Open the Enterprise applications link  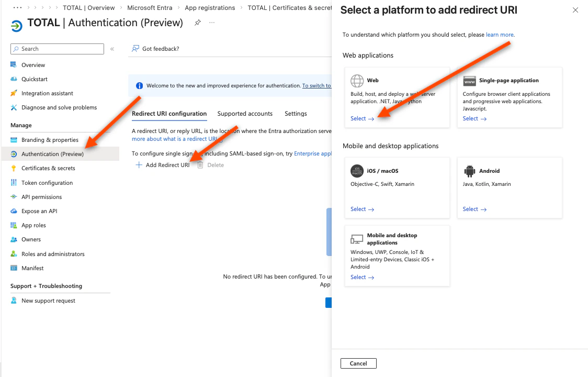point(313,153)
